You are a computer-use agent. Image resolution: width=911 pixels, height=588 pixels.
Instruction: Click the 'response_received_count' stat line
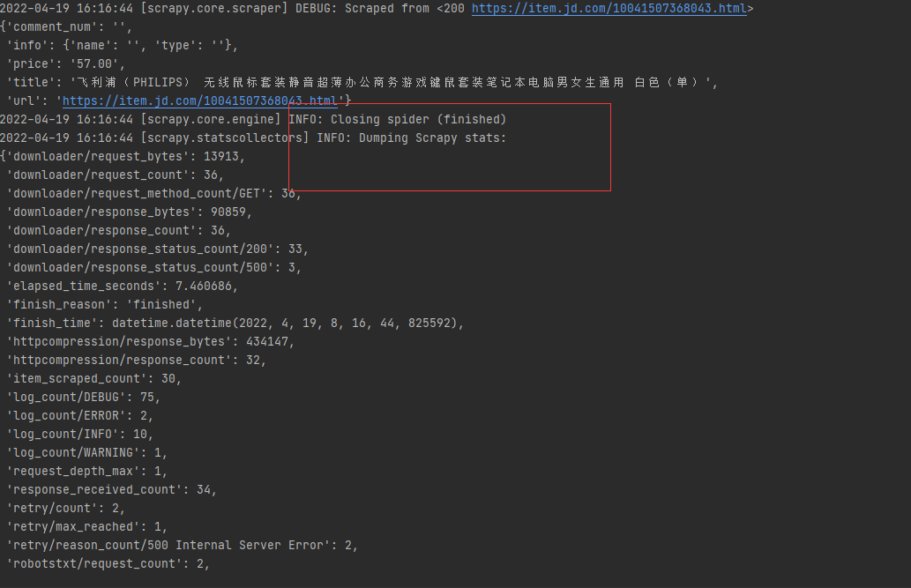point(111,489)
